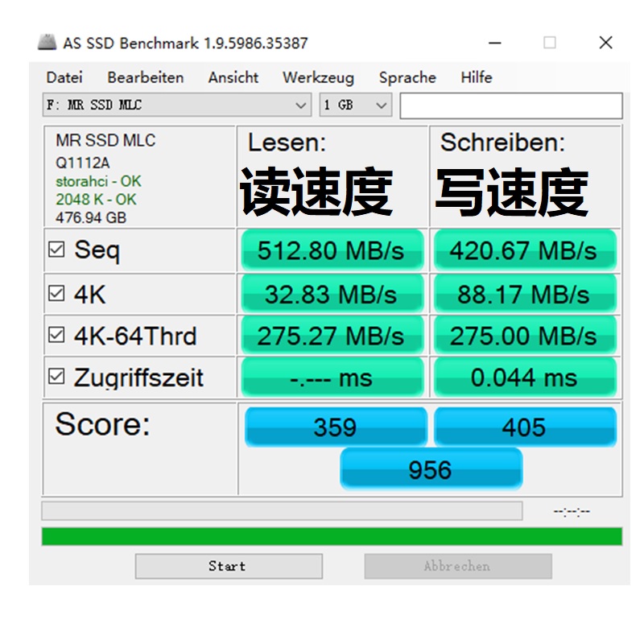644x644 pixels.
Task: Open the Werkzeug menu
Action: (x=318, y=77)
